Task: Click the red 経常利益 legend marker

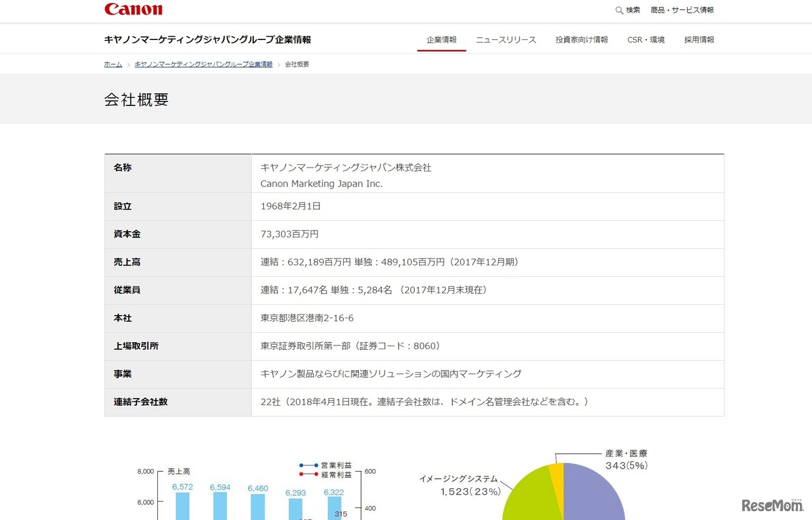Action: 308,474
